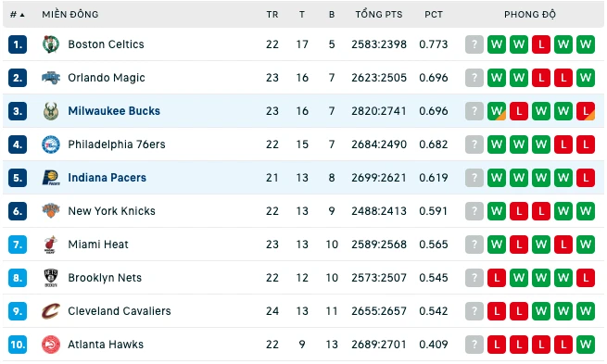The image size is (607, 364).
Task: Click the Milwaukee Bucks logo icon
Action: pos(51,111)
